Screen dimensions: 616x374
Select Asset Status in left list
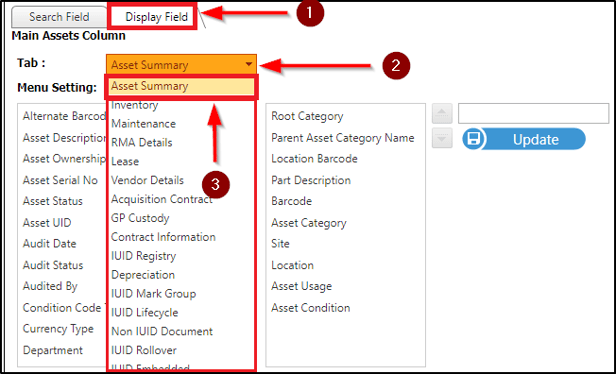[53, 201]
